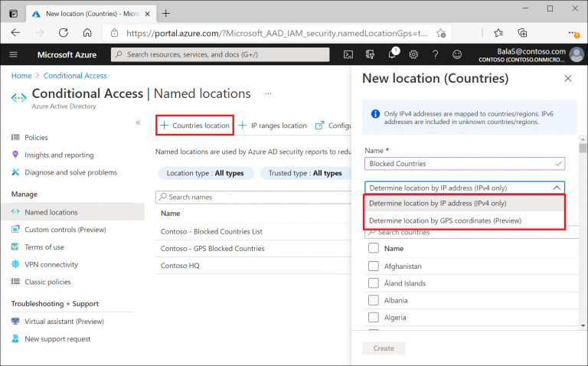Add a new Countries location
Screen dimensions: 588x366
click(194, 126)
